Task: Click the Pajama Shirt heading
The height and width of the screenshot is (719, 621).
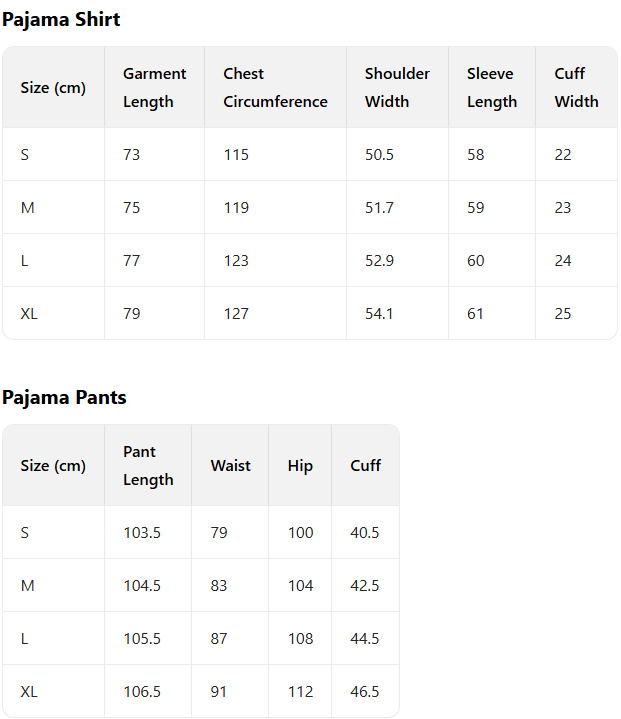Action: [x=61, y=19]
